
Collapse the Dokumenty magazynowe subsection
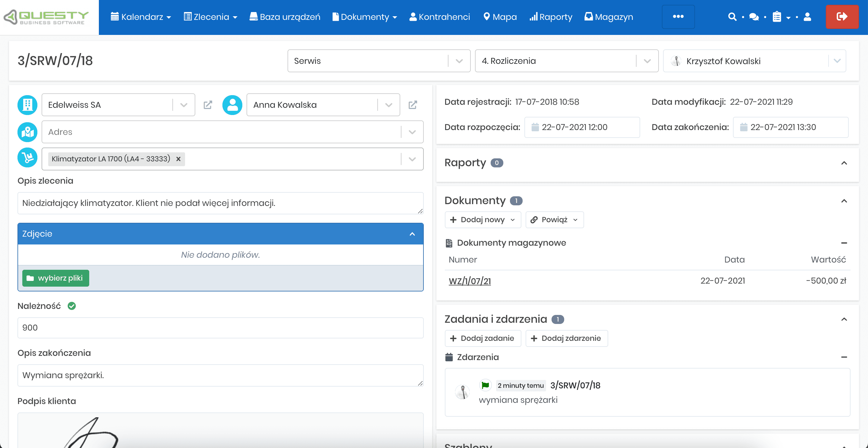[x=844, y=243]
